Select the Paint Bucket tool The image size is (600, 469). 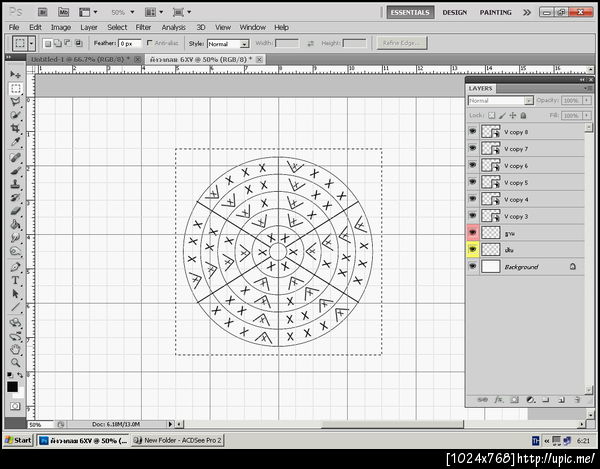pyautogui.click(x=15, y=224)
